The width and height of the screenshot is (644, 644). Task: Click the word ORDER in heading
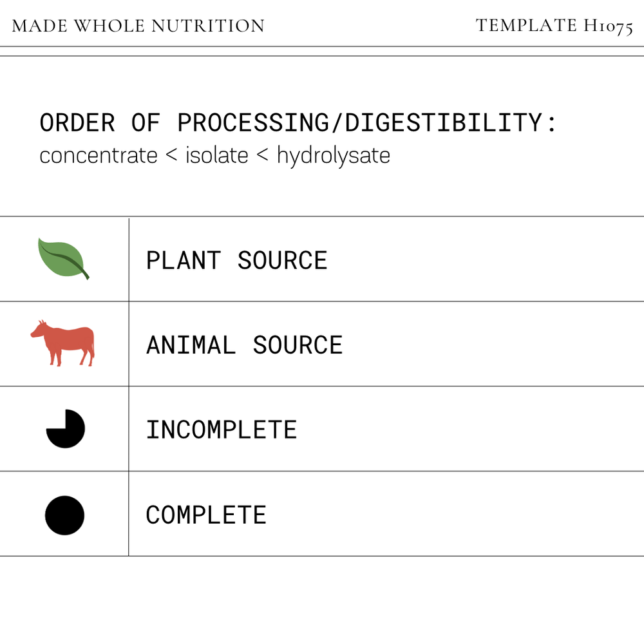tap(77, 123)
